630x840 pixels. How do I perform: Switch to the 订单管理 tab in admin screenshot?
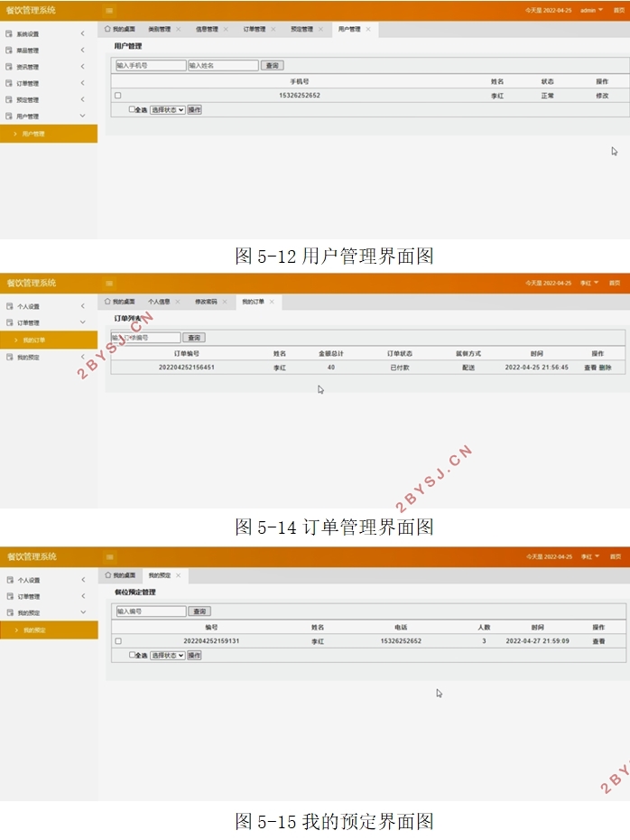255,29
